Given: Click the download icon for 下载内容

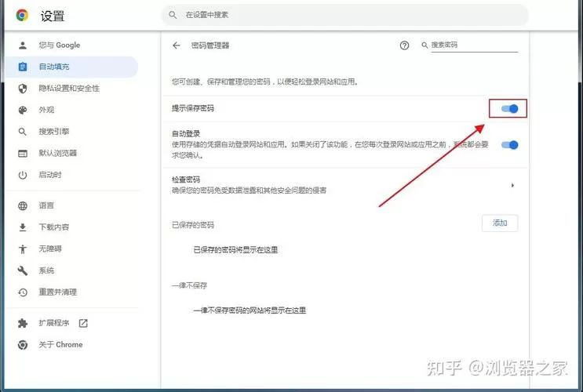Looking at the screenshot, I should point(23,227).
